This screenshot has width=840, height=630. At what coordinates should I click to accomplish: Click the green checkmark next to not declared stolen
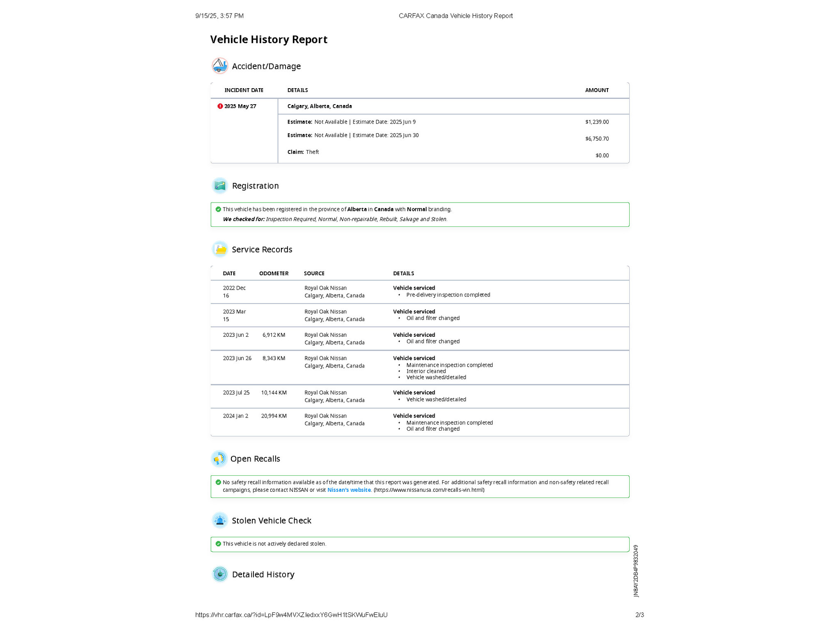click(x=218, y=544)
